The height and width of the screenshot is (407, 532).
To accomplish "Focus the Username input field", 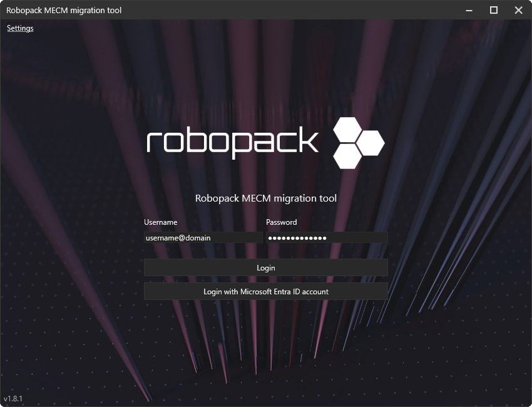I will pos(203,237).
